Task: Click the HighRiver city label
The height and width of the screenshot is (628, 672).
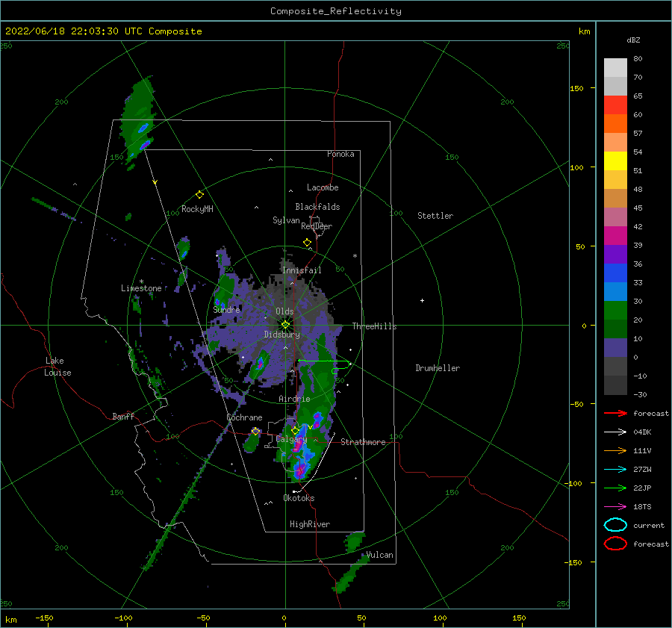Action: point(310,524)
